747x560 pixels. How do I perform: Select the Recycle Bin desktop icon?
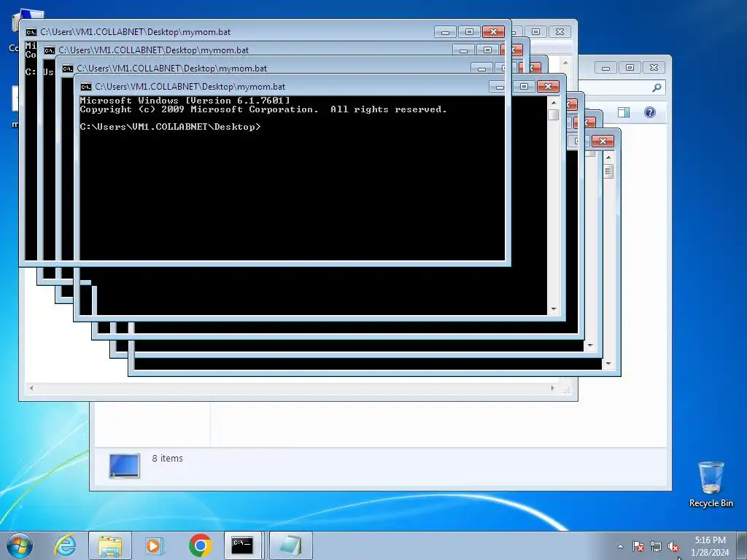[x=711, y=484]
